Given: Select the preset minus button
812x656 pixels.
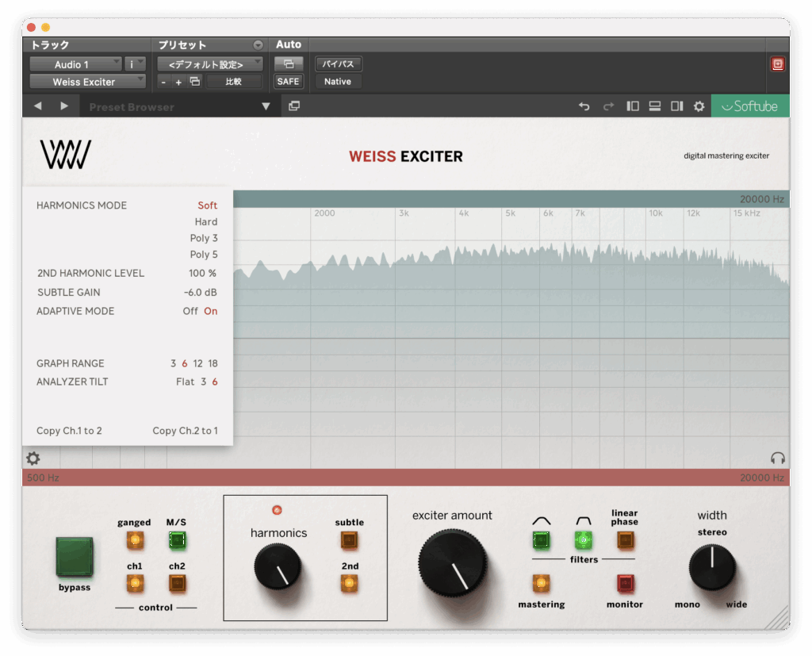Looking at the screenshot, I should pos(163,82).
